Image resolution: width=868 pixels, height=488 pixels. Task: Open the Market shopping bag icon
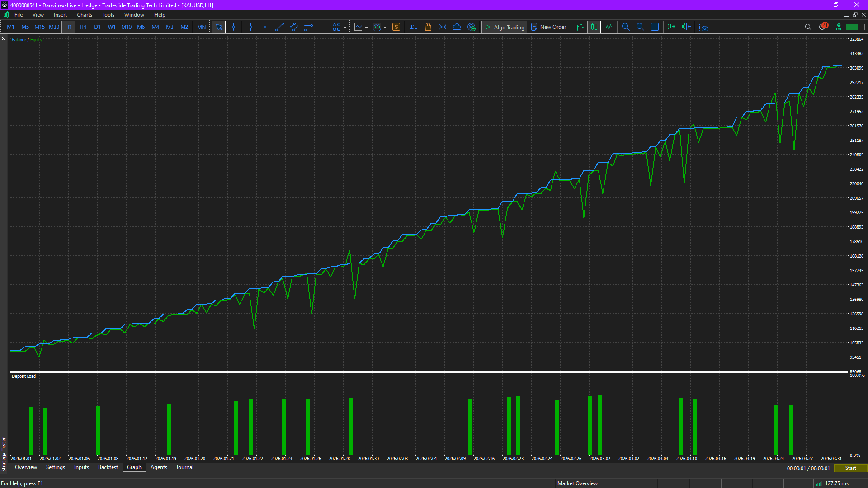click(x=428, y=27)
